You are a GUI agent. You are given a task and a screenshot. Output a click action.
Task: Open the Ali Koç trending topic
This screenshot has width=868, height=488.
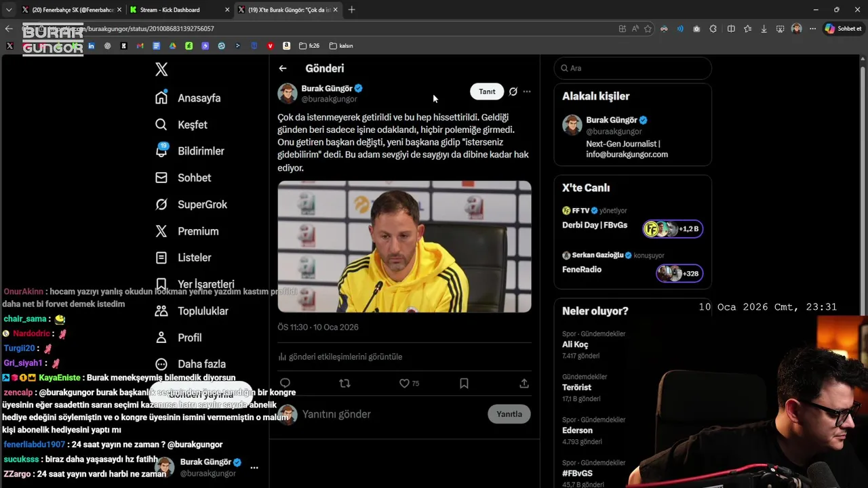coord(575,345)
